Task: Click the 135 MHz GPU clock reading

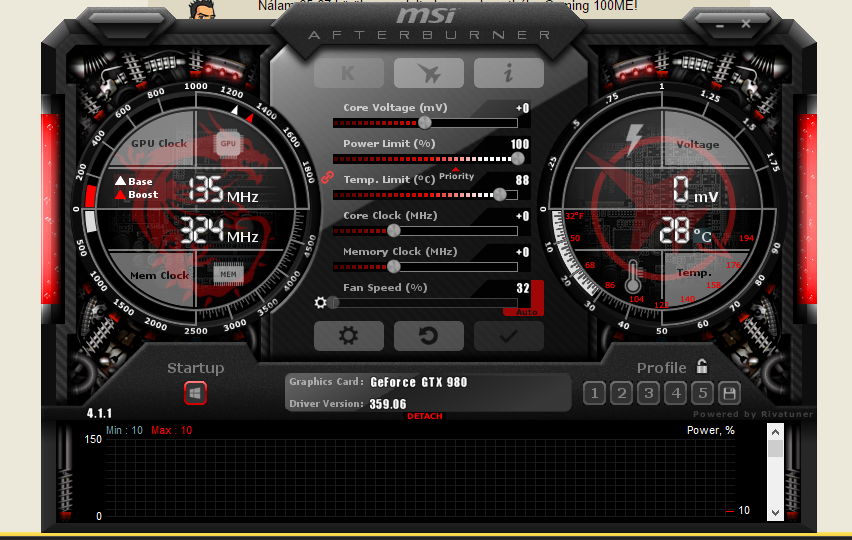Action: click(223, 190)
